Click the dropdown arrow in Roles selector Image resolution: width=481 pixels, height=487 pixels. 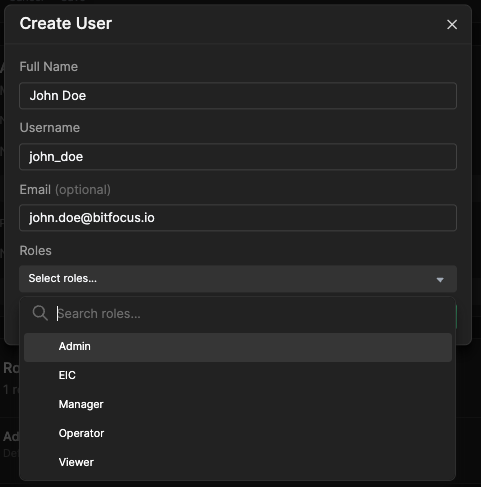[440, 280]
